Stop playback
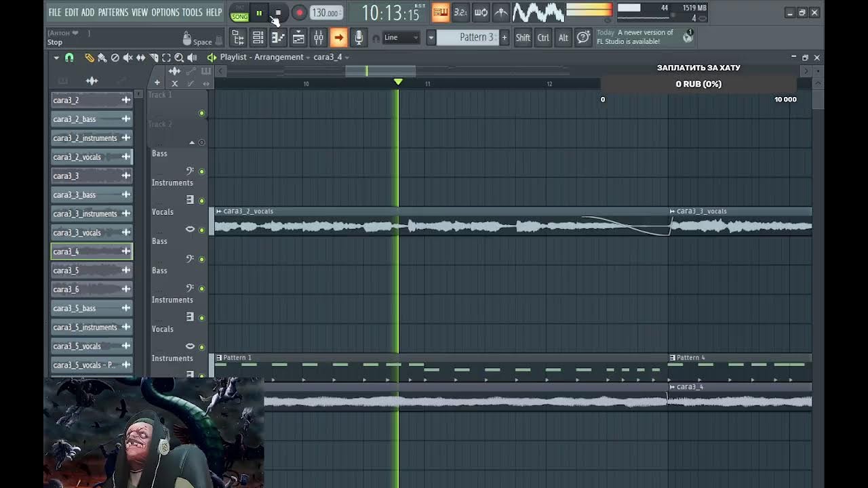Image resolution: width=868 pixels, height=488 pixels. pyautogui.click(x=278, y=13)
